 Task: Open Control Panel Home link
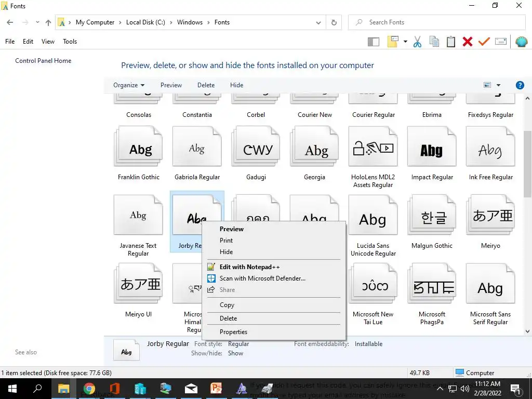[43, 61]
